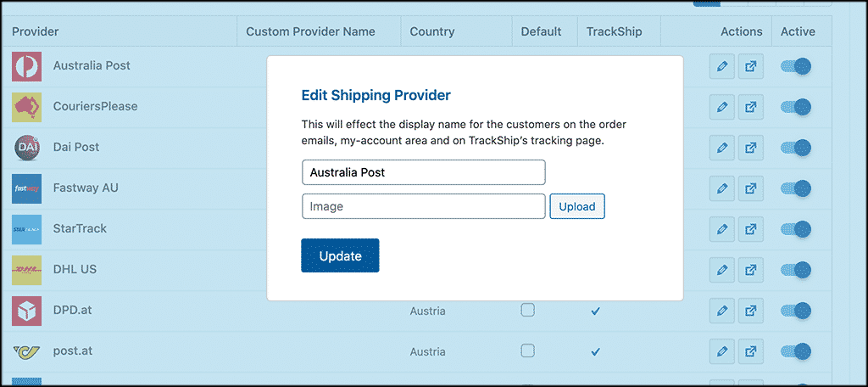Click the CouriersPlease row name
Image resolution: width=868 pixels, height=387 pixels.
pos(95,106)
